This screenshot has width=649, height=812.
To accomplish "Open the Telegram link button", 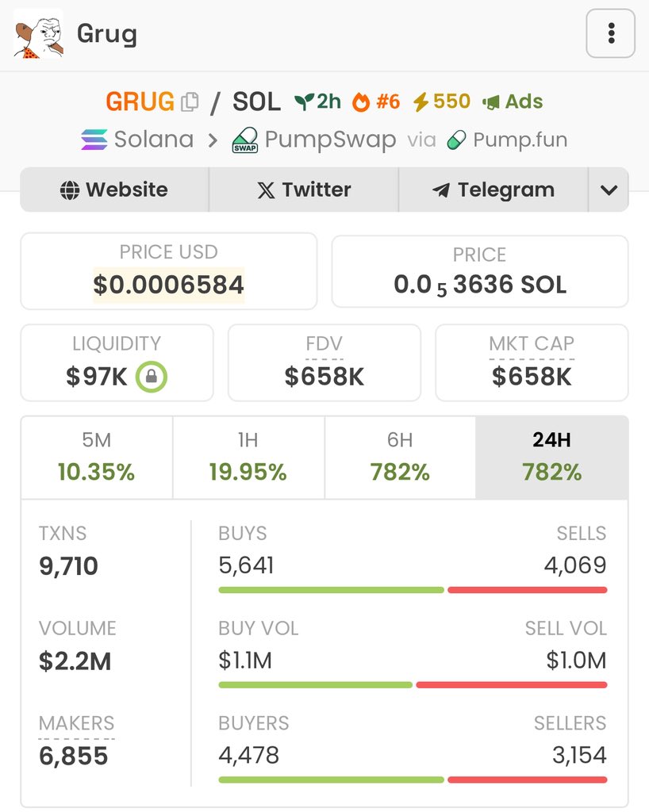I will [493, 190].
